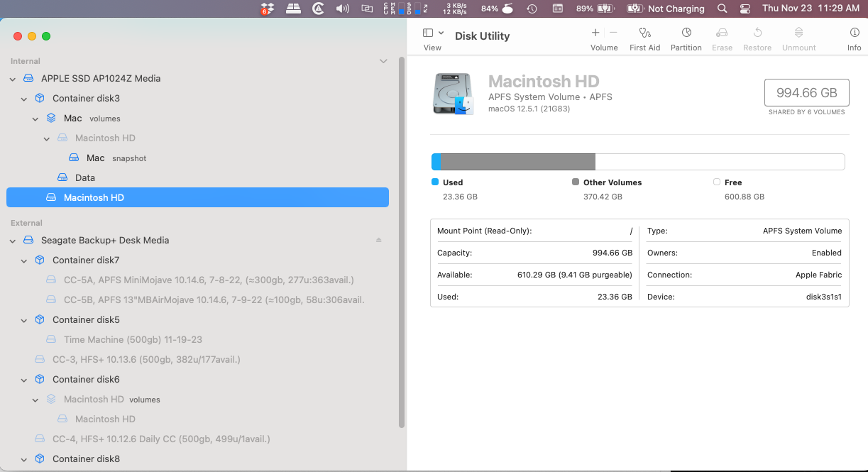Collapse the dimmed Macintosh HD under Mac volumes

(x=47, y=138)
